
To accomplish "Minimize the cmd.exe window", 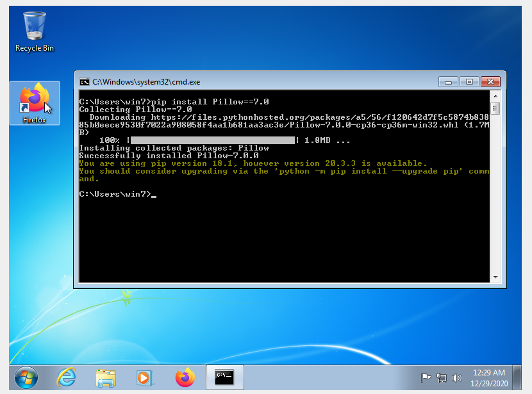I will coord(448,82).
